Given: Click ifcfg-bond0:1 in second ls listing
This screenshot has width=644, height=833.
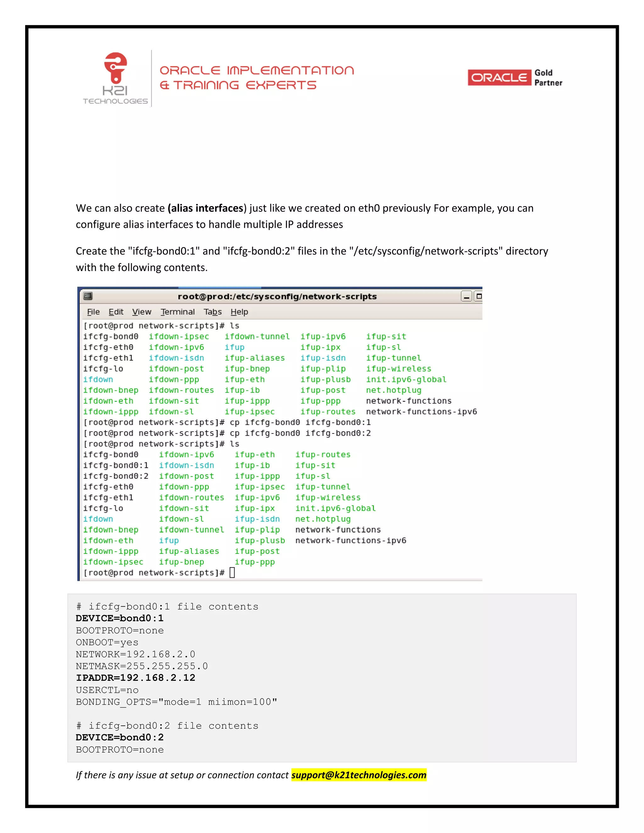Looking at the screenshot, I should pos(116,465).
